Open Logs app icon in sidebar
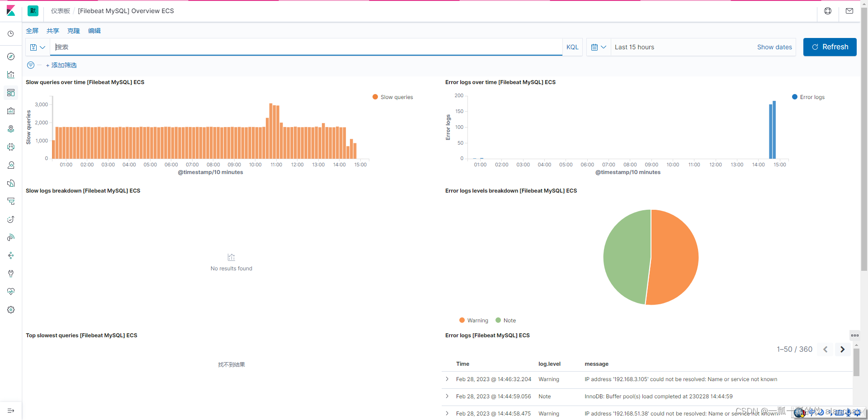 pos(11,183)
